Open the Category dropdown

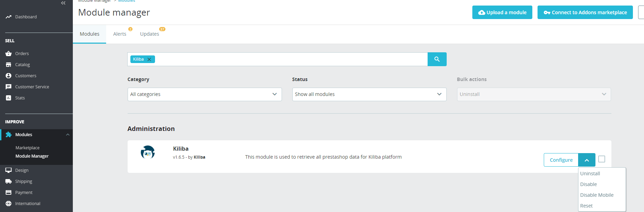[205, 94]
